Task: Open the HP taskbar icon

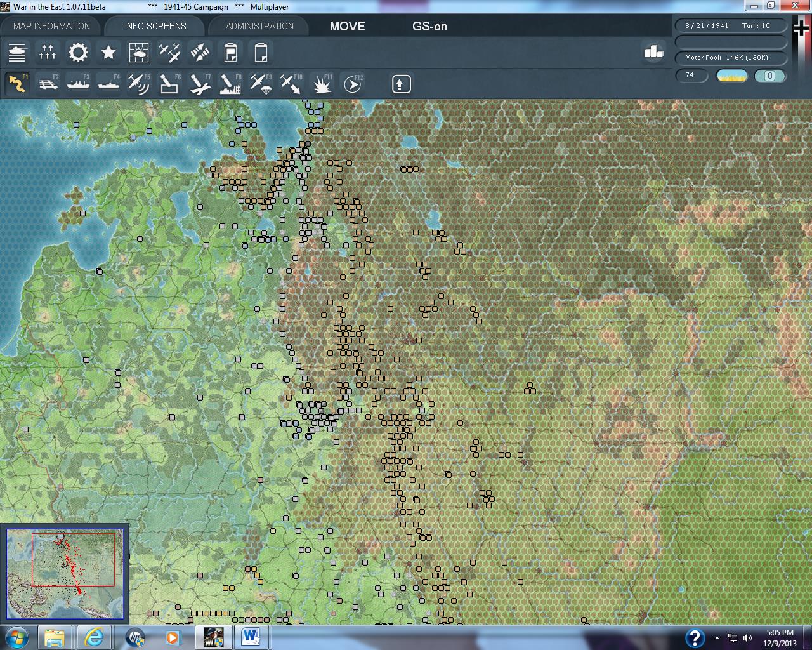Action: [135, 637]
